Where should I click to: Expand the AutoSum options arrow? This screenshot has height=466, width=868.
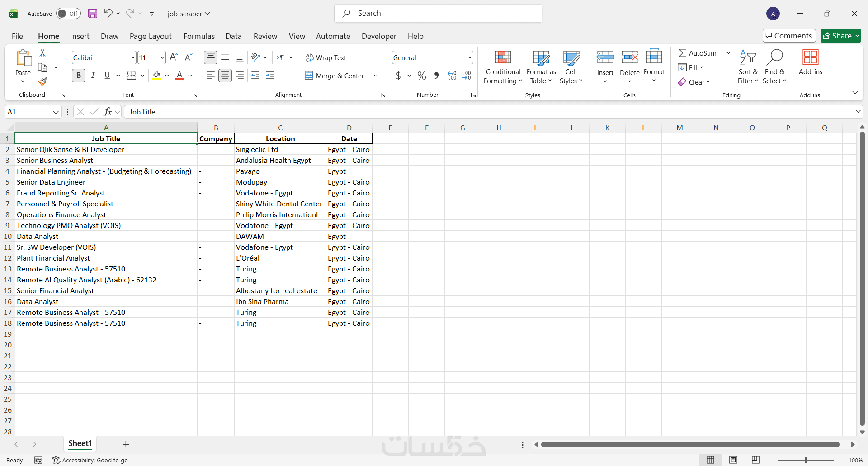pyautogui.click(x=728, y=53)
